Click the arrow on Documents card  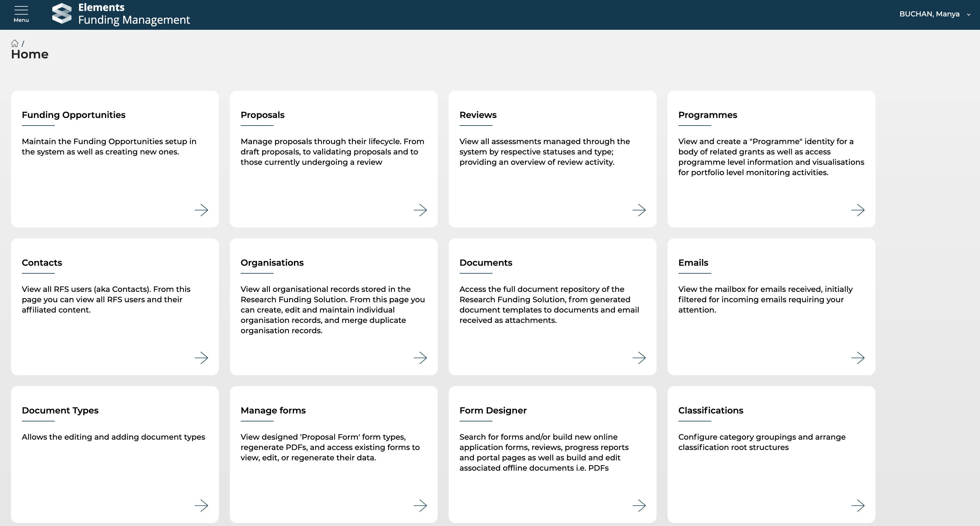[639, 358]
